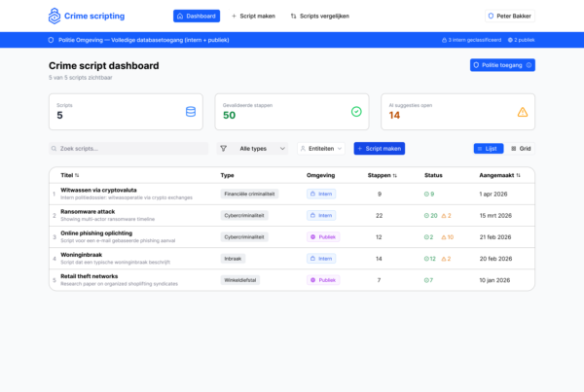Open the Ransomware attack script
The width and height of the screenshot is (584, 392).
(x=88, y=211)
